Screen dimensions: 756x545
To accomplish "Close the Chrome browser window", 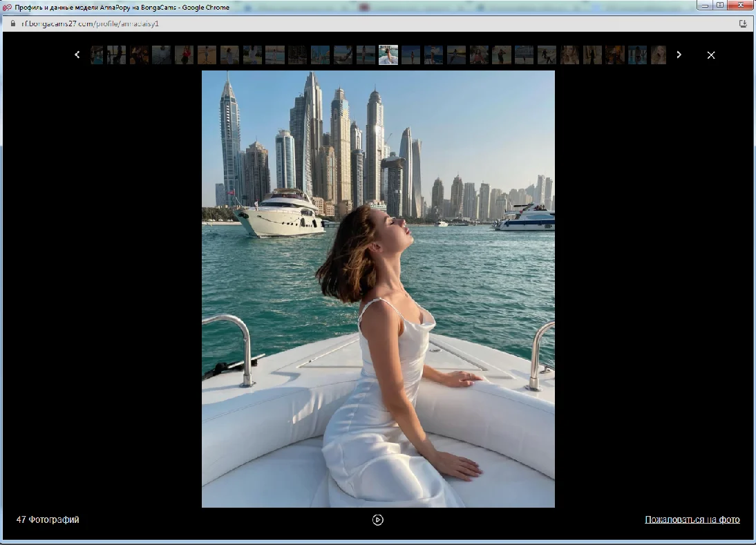I will coord(741,6).
